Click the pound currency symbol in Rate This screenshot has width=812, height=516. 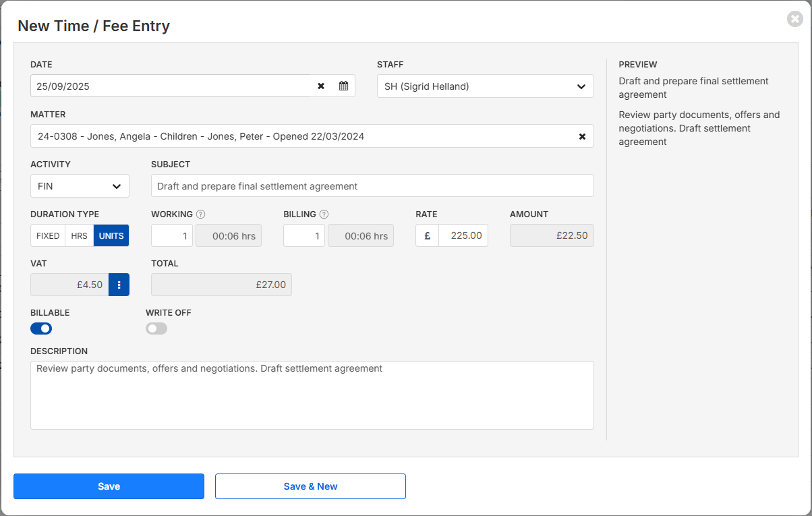[427, 235]
